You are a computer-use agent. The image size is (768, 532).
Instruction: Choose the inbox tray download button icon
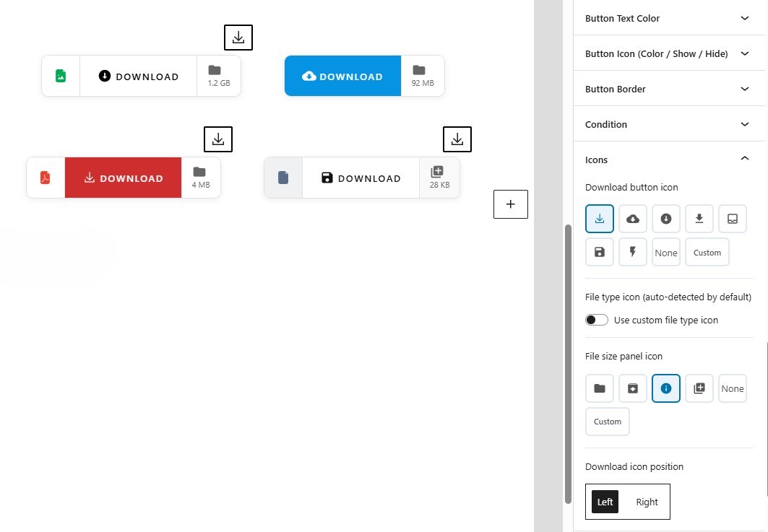[732, 219]
